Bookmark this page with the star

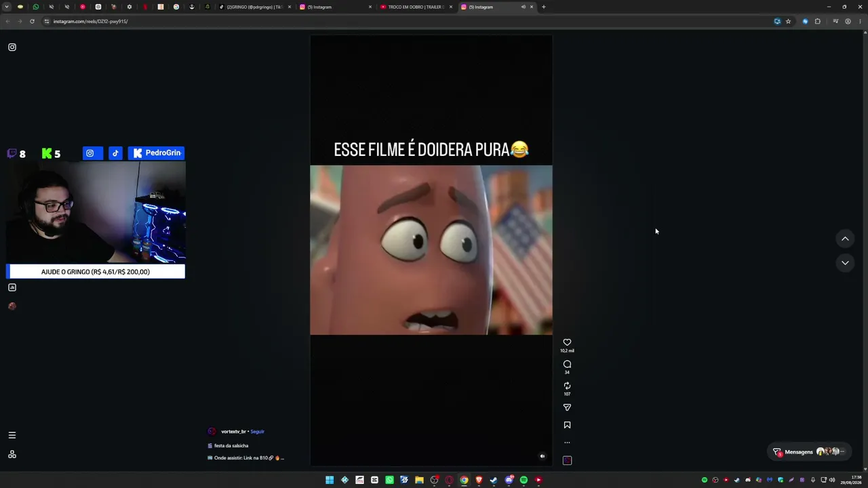point(788,21)
